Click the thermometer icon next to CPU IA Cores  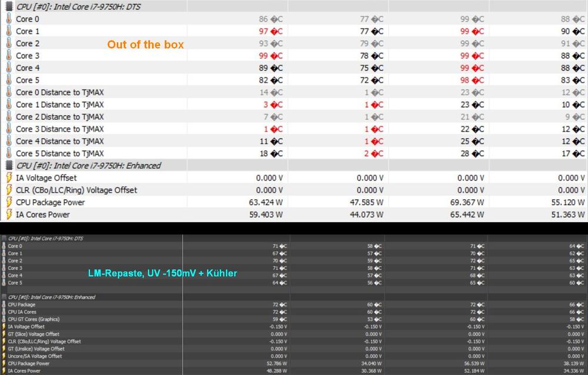4,312
